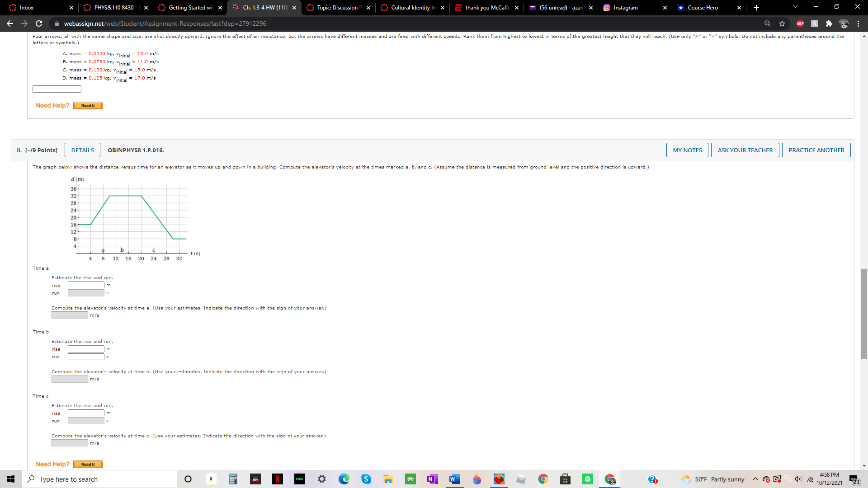This screenshot has height=488, width=868.
Task: Bookmark this page with the star icon
Action: (x=782, y=23)
